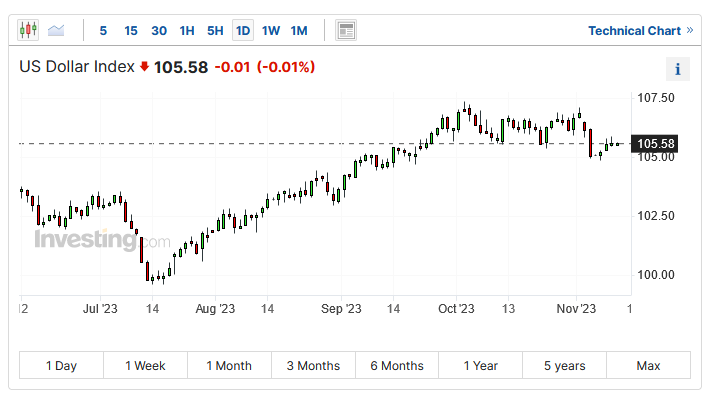710x401 pixels.
Task: Click the news overlay icon in toolbar
Action: (345, 30)
